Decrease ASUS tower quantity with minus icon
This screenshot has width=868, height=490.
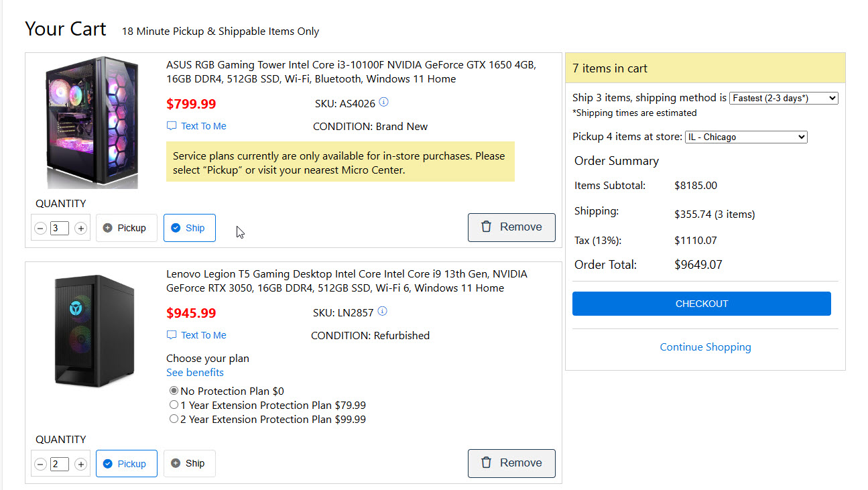tap(40, 229)
